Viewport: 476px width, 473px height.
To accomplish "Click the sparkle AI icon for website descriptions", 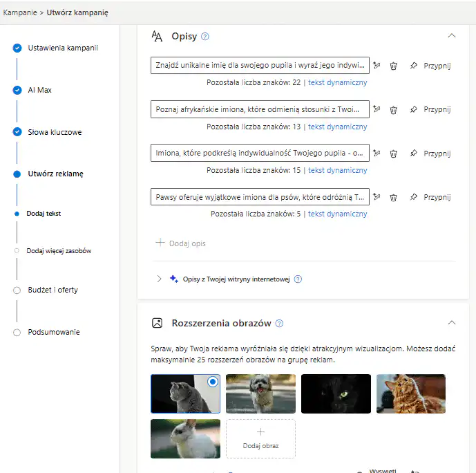I will point(174,279).
